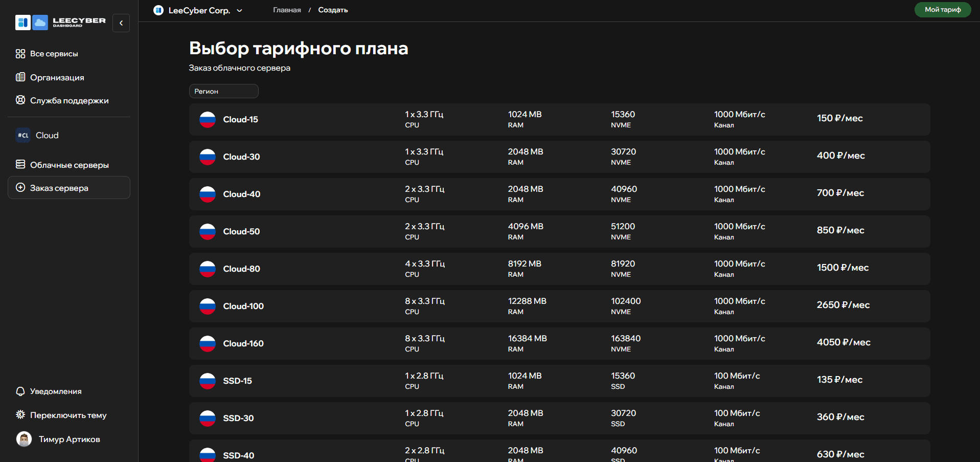Click the LeeCyber Dashboard logo
The image size is (980, 462).
(x=60, y=23)
